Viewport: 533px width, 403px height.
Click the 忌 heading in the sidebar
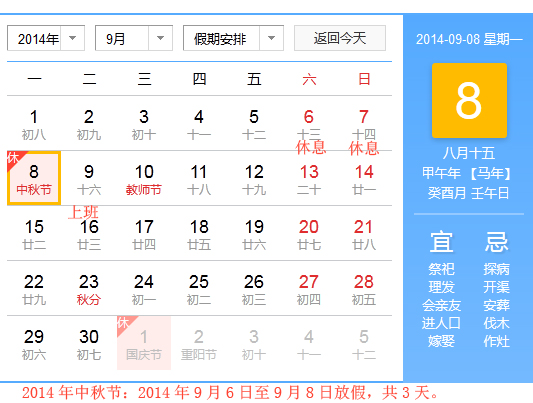pyautogui.click(x=496, y=242)
